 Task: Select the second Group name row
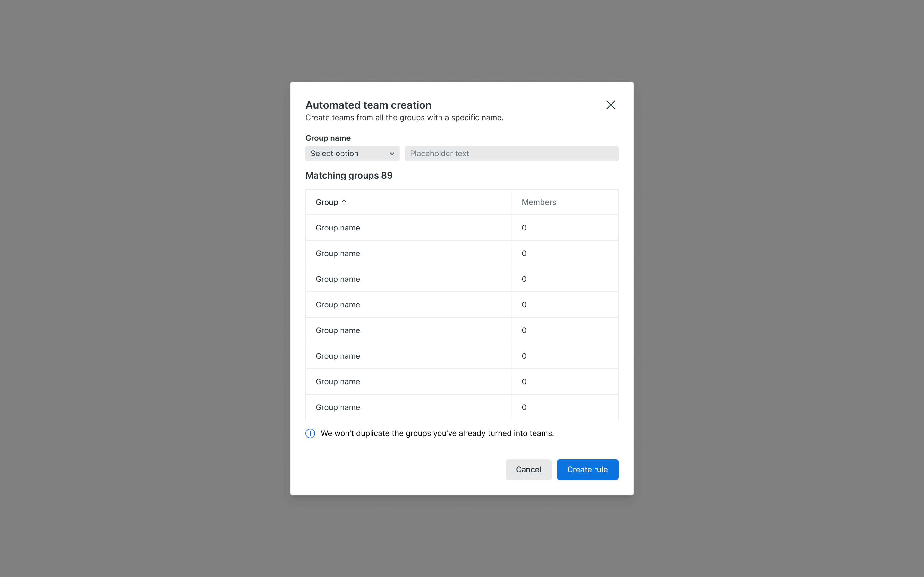(x=338, y=253)
